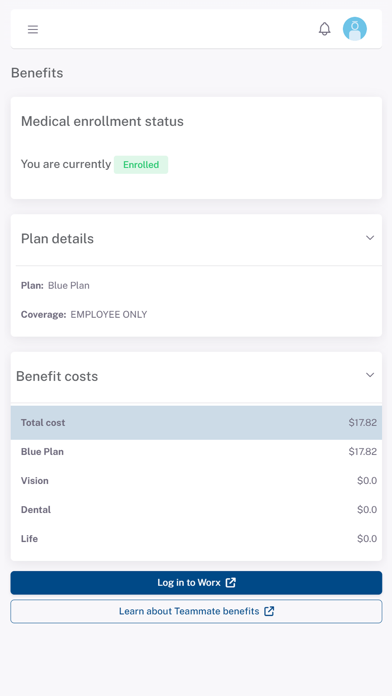
Task: Select the Total cost row
Action: 196,423
